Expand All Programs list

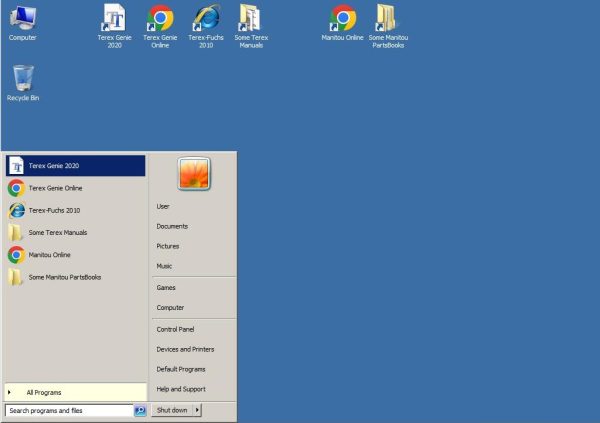(x=75, y=392)
